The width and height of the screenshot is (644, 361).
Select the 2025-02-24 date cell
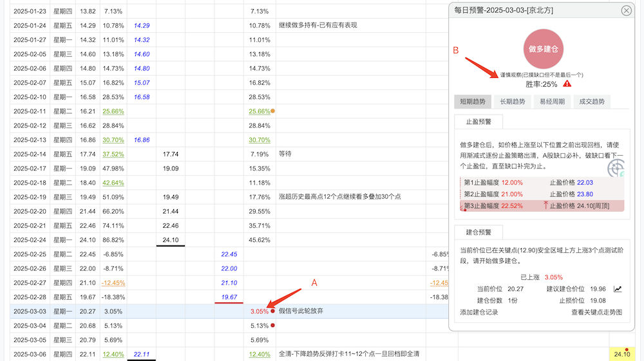coord(30,240)
